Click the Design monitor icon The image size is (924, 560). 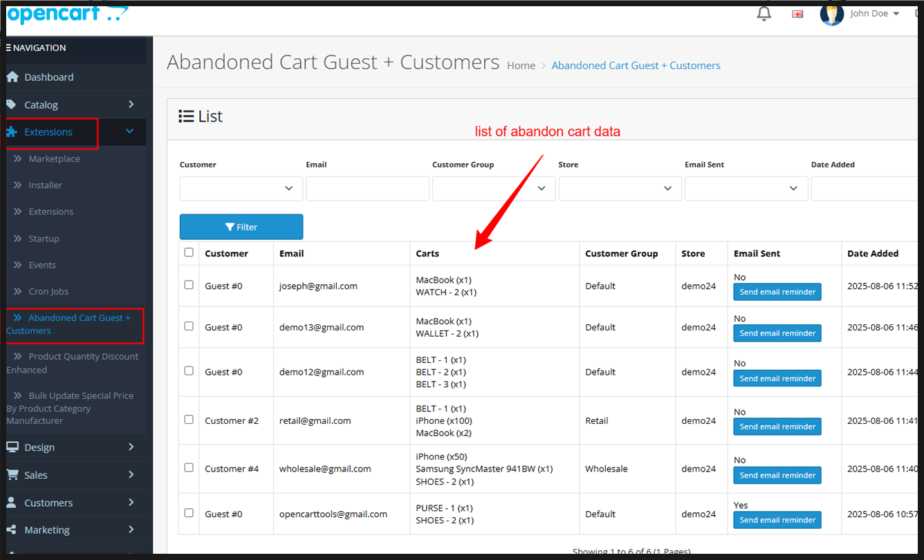[x=12, y=447]
